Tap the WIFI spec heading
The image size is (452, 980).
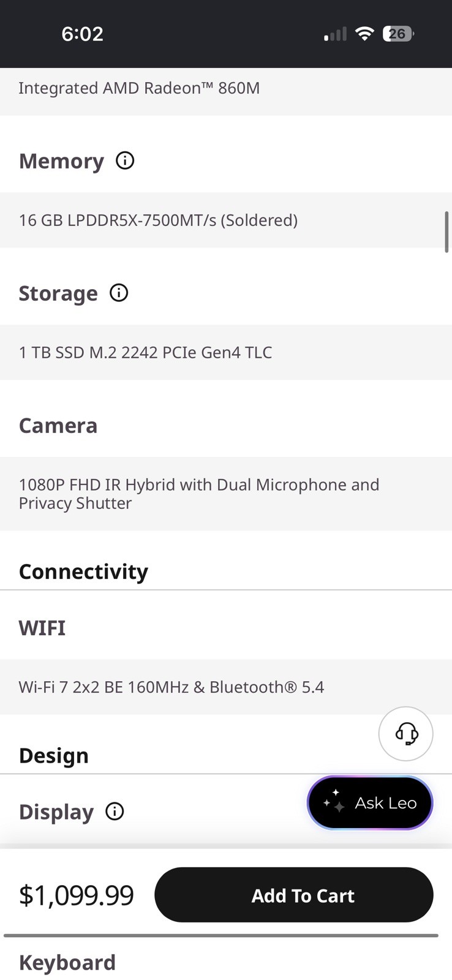pos(42,628)
